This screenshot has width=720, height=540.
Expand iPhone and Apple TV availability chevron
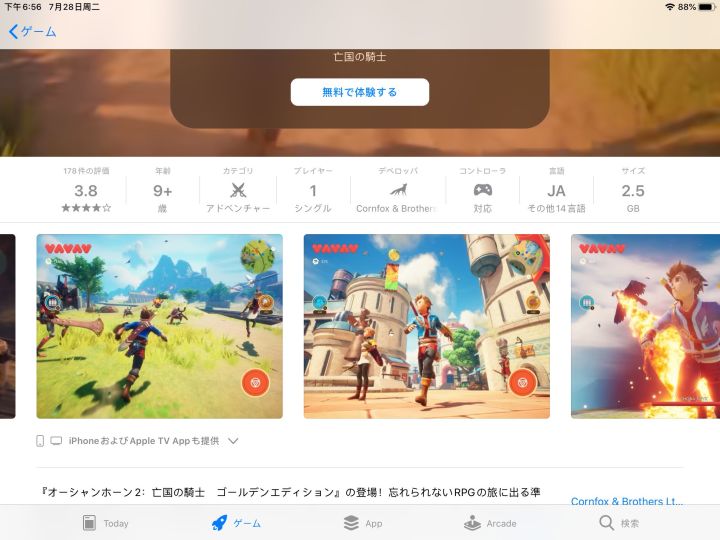coord(233,441)
